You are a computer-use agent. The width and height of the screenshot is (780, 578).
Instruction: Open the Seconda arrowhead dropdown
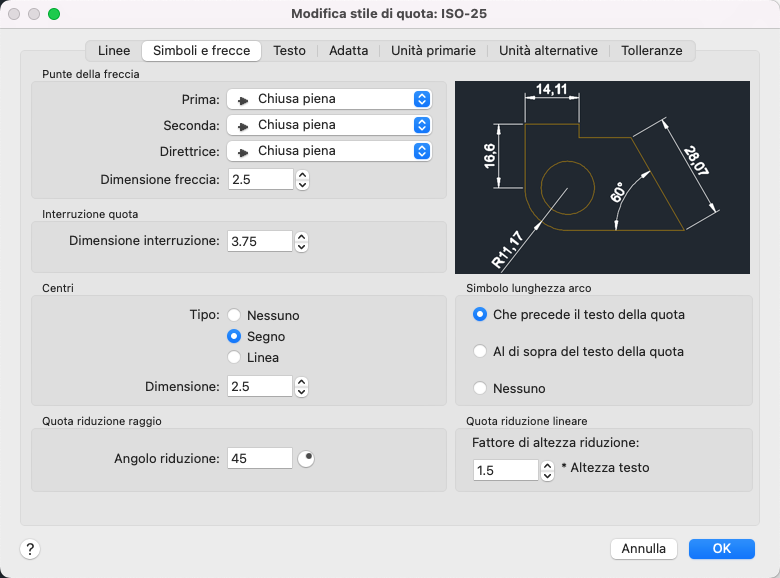click(329, 125)
